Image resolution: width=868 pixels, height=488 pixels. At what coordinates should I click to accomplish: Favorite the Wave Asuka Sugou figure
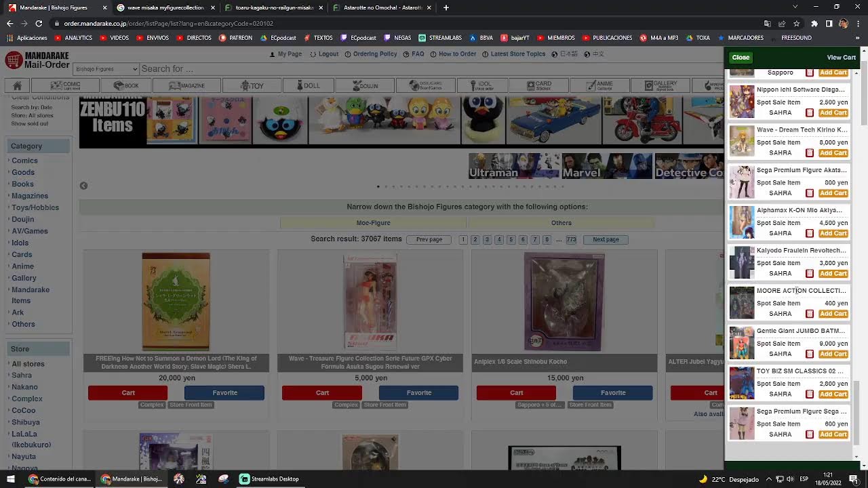coord(418,392)
